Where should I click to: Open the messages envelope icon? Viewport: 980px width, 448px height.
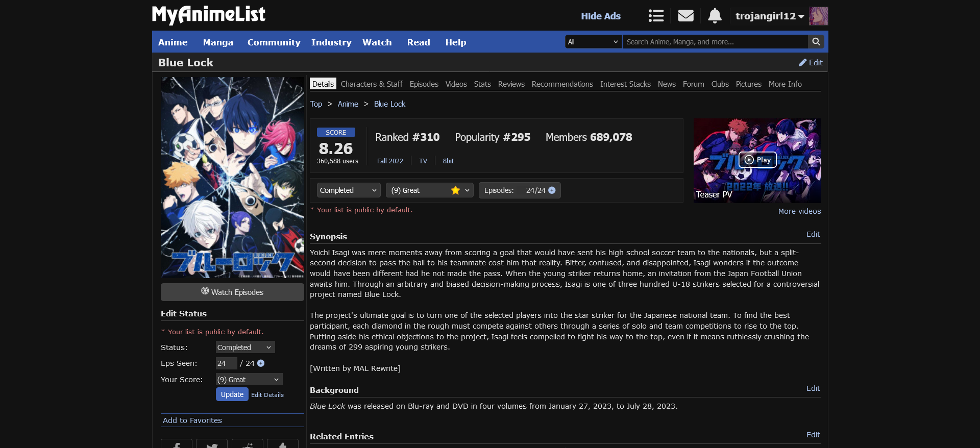click(685, 16)
